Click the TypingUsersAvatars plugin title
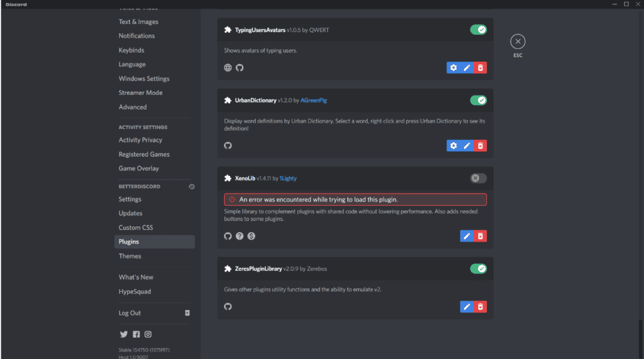 (x=260, y=30)
